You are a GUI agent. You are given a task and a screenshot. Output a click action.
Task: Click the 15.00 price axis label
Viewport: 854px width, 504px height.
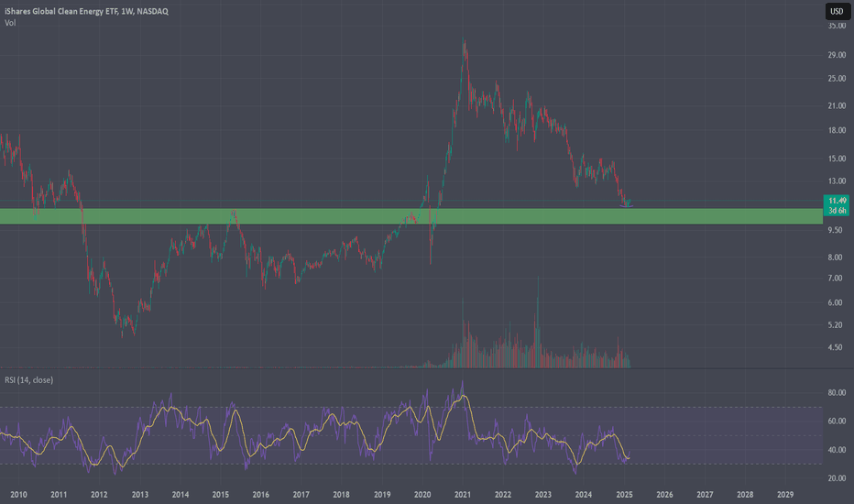tap(838, 159)
